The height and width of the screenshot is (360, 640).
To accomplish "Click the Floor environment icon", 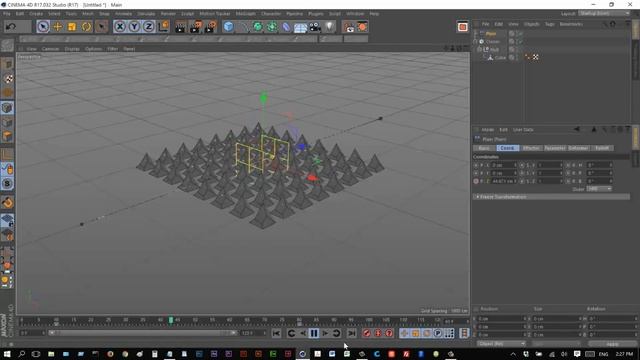I will coord(300,27).
